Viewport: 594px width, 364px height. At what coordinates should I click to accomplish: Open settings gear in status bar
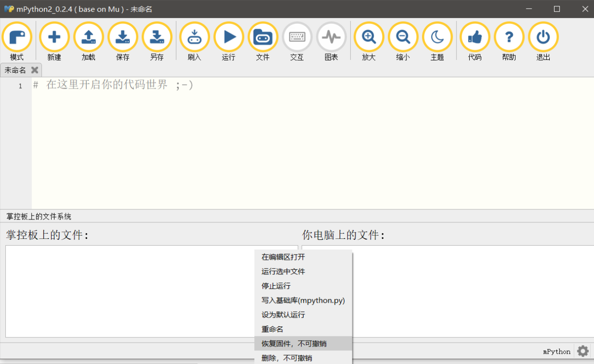[x=583, y=351]
